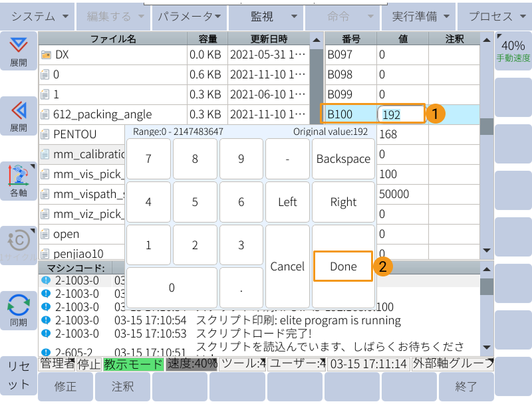Open the 監視 monitoring menu
532x404 pixels.
point(266,16)
